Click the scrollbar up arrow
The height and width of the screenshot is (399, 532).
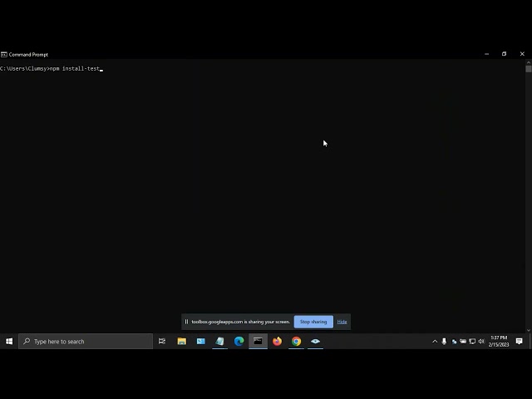click(529, 62)
